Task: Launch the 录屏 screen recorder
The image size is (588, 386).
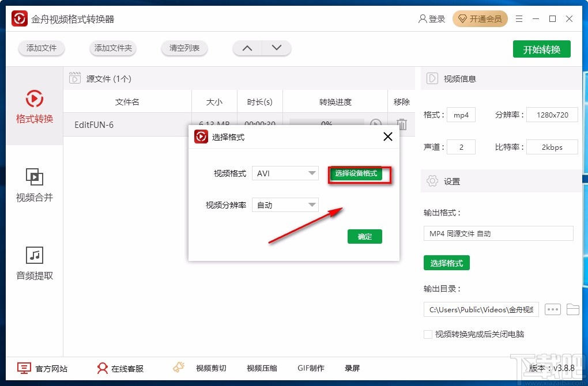Action: (x=352, y=368)
